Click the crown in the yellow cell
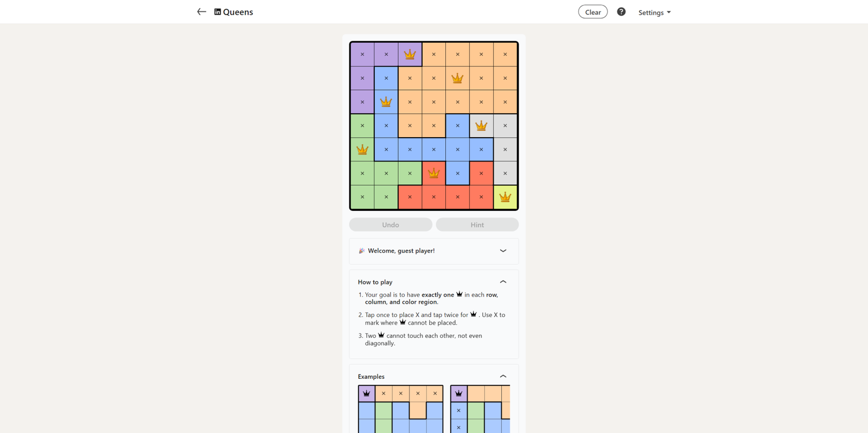Viewport: 868px width, 433px height. [x=505, y=197]
